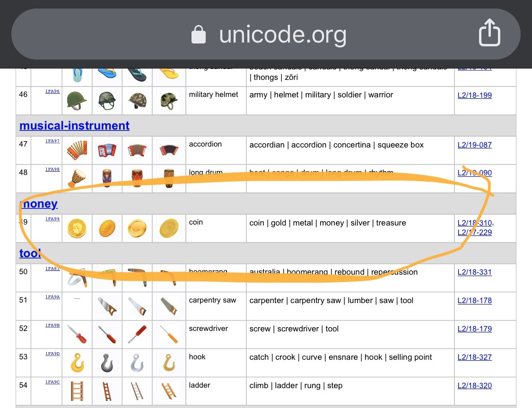
Task: Tap the fourth brown long drum emoji
Action: 169,178
